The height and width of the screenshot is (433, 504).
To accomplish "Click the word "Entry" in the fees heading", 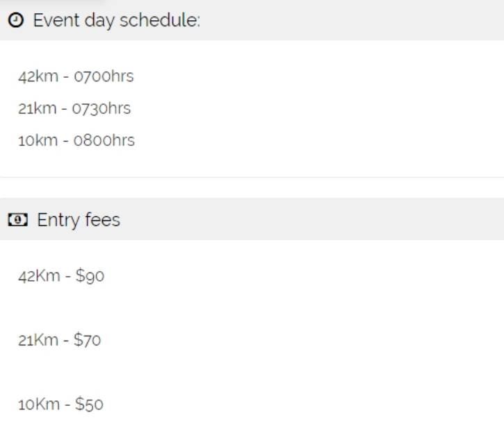I will 58,220.
